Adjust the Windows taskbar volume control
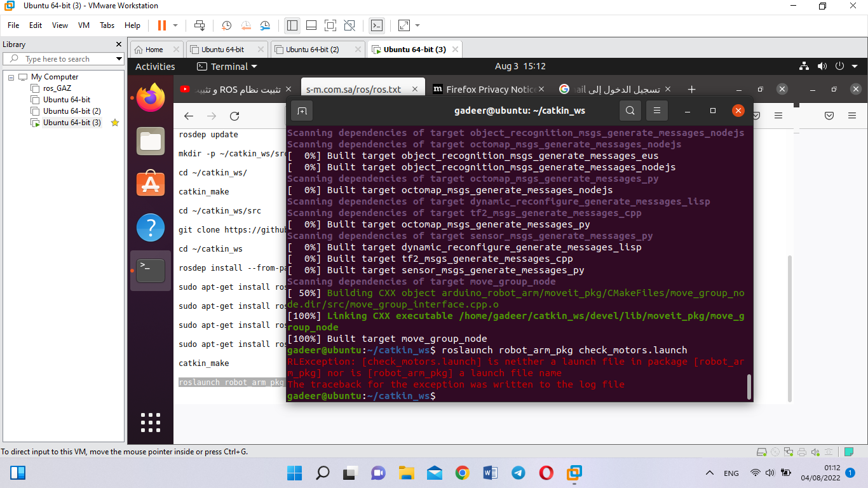The width and height of the screenshot is (868, 488). 770,473
